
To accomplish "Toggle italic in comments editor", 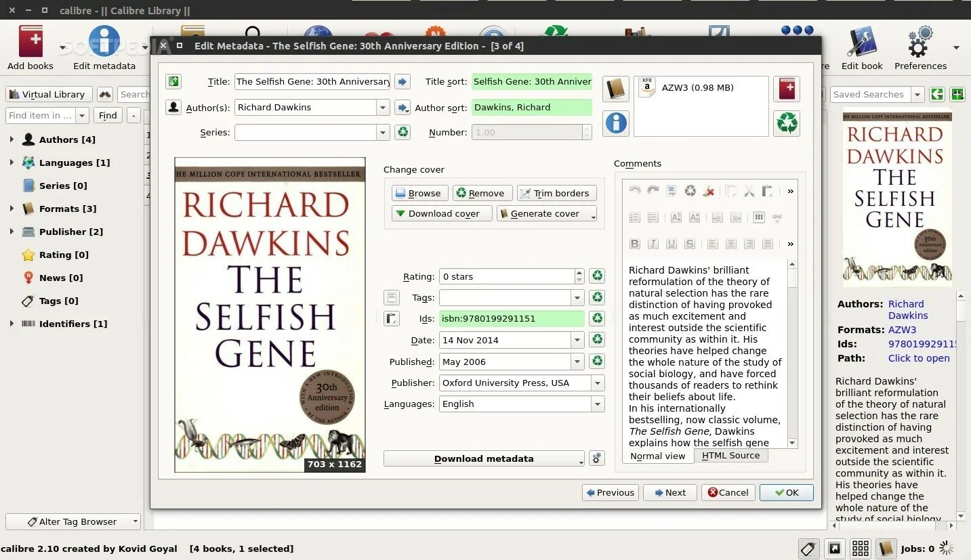I will pyautogui.click(x=653, y=244).
